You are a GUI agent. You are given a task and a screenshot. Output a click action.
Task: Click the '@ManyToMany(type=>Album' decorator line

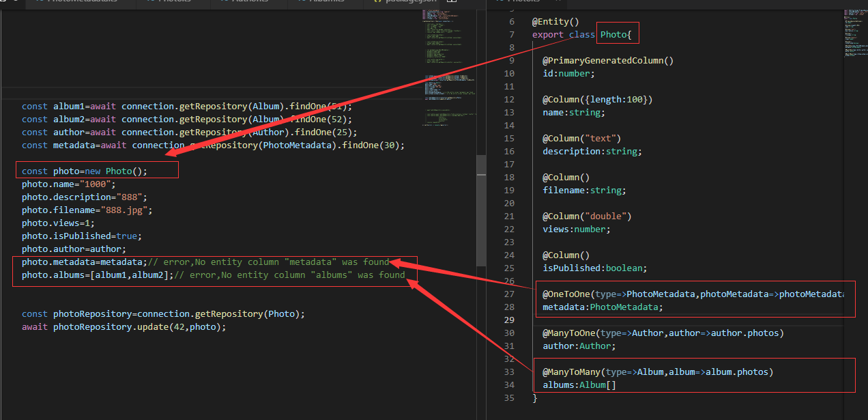(658, 372)
